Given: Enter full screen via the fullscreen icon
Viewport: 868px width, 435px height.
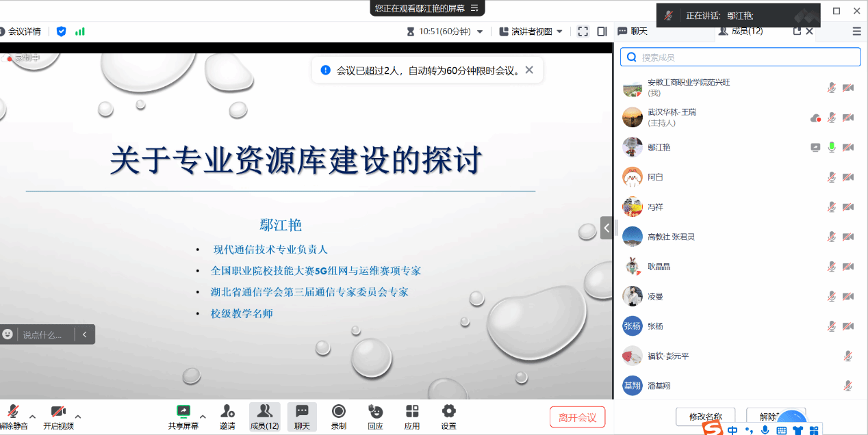Looking at the screenshot, I should 583,31.
